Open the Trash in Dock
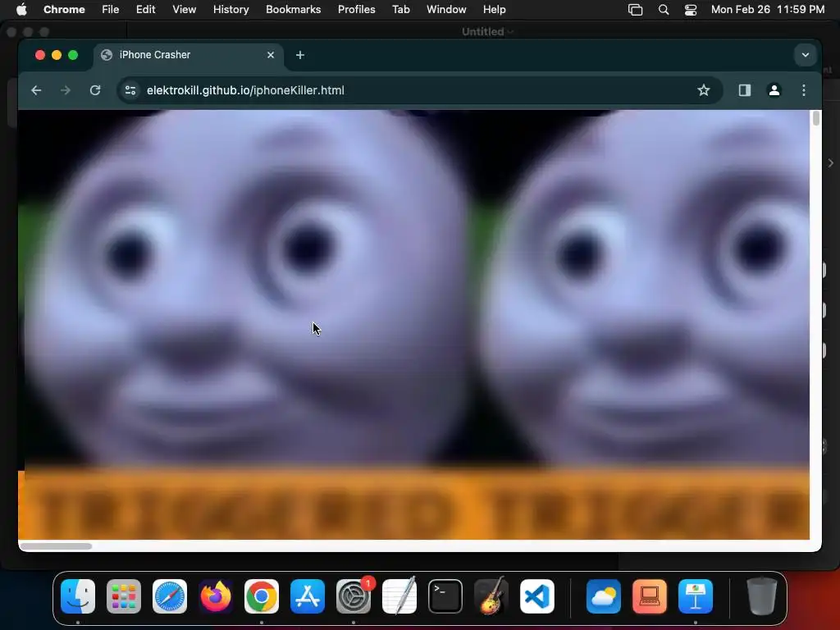 pos(762,596)
